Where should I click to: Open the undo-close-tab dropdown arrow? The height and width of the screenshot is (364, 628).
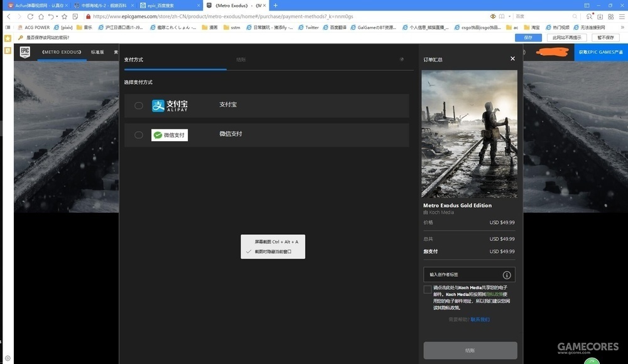(57, 16)
